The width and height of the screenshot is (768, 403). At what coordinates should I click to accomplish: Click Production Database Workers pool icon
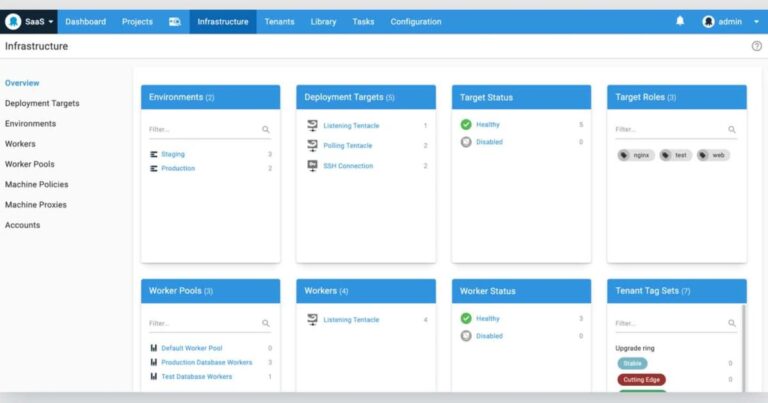154,362
